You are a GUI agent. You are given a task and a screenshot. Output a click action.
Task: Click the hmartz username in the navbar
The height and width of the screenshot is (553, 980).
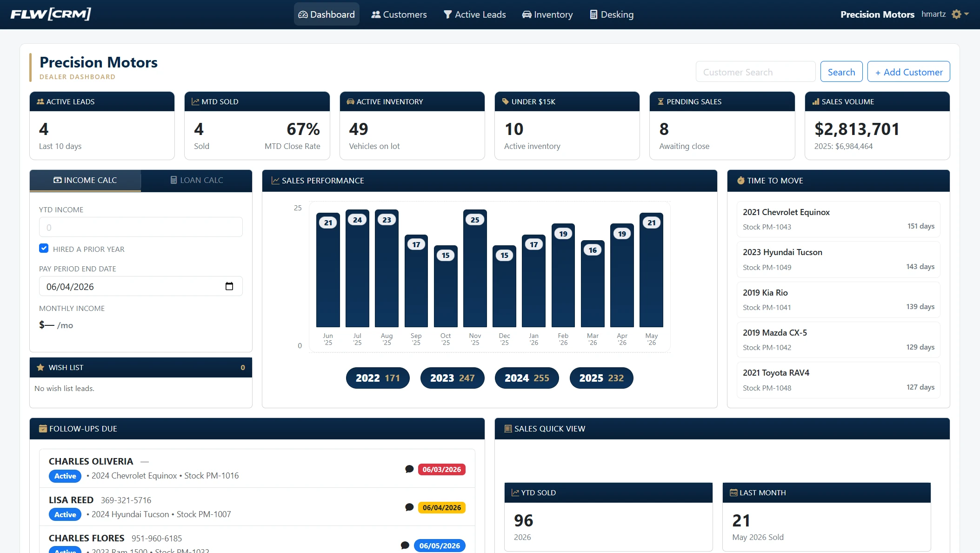click(933, 14)
